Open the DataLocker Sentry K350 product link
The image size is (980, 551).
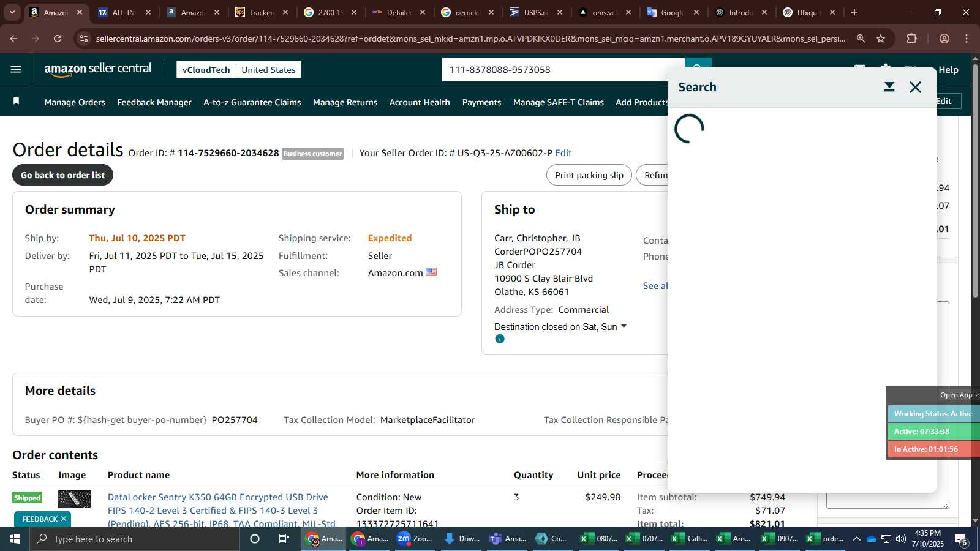222,510
